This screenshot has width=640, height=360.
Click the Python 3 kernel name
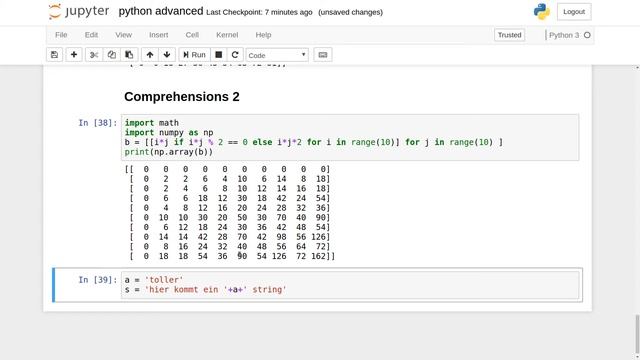[x=564, y=35]
